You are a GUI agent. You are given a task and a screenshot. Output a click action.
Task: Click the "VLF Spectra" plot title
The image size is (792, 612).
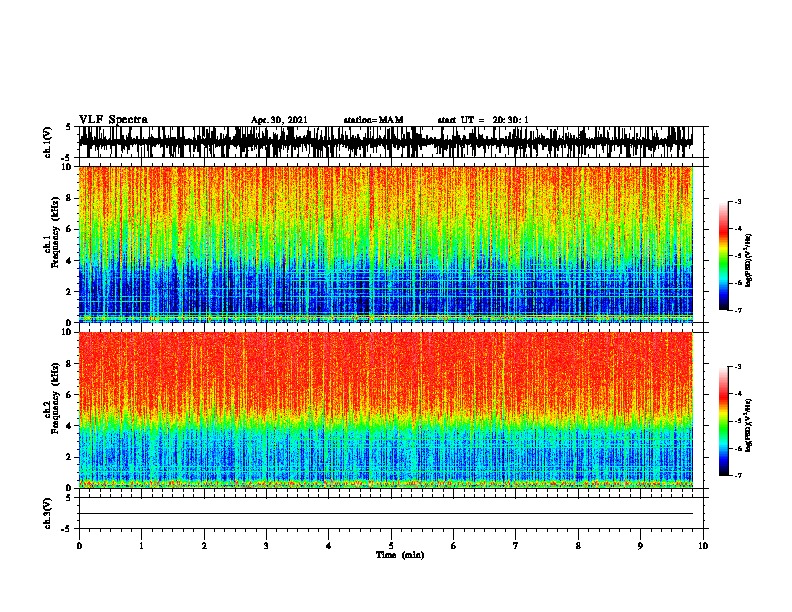[x=113, y=120]
